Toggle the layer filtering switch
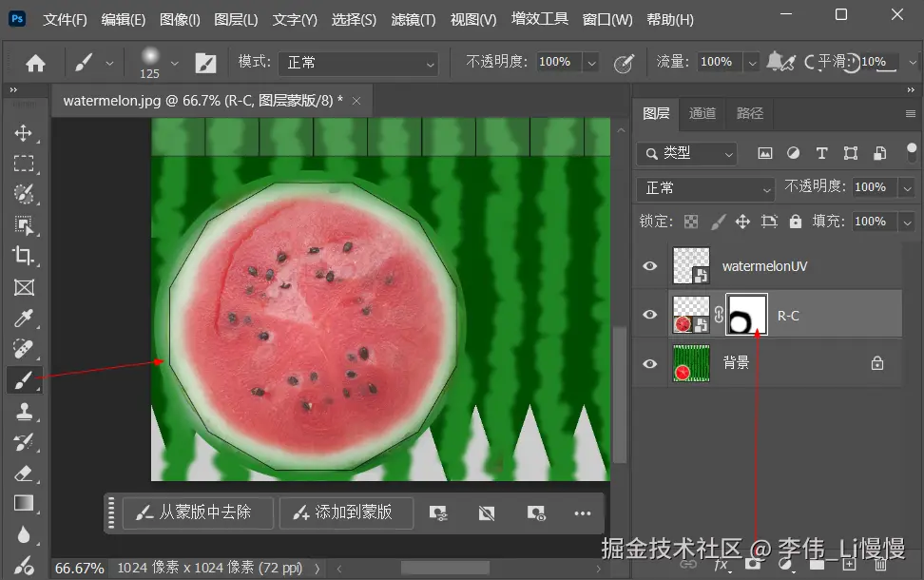 click(912, 152)
